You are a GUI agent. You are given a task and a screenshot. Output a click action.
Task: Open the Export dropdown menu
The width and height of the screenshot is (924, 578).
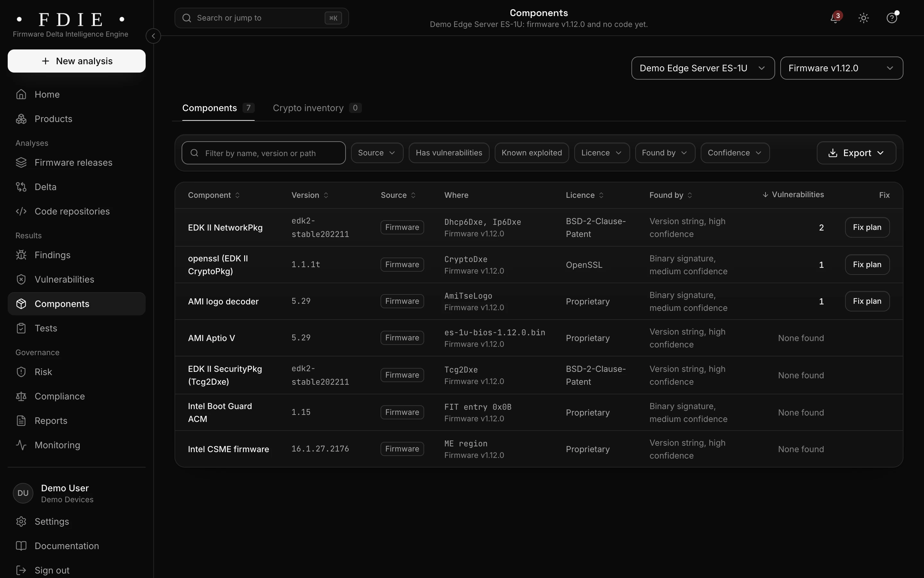click(856, 153)
